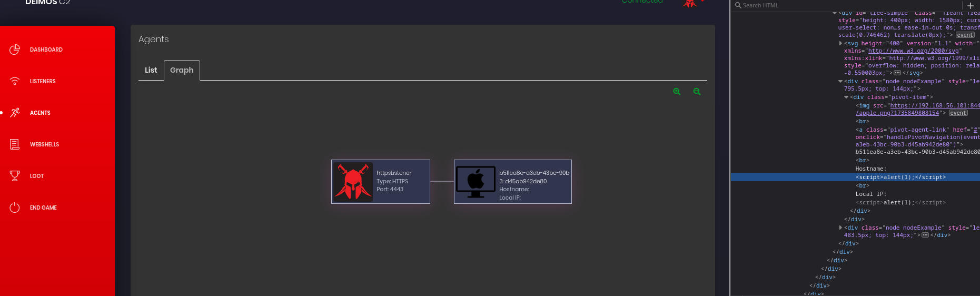
Task: Click the event badge on tree-simple div
Action: pyautogui.click(x=965, y=35)
